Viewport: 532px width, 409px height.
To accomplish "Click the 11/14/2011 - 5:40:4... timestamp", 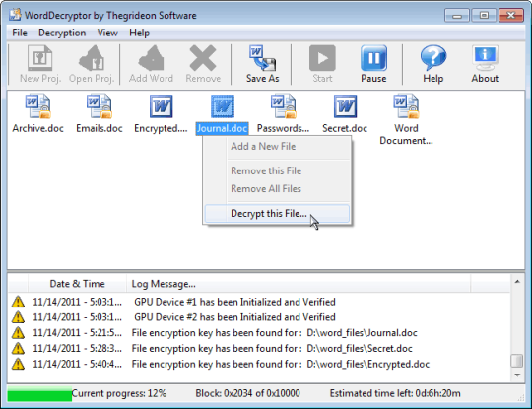I will point(78,364).
